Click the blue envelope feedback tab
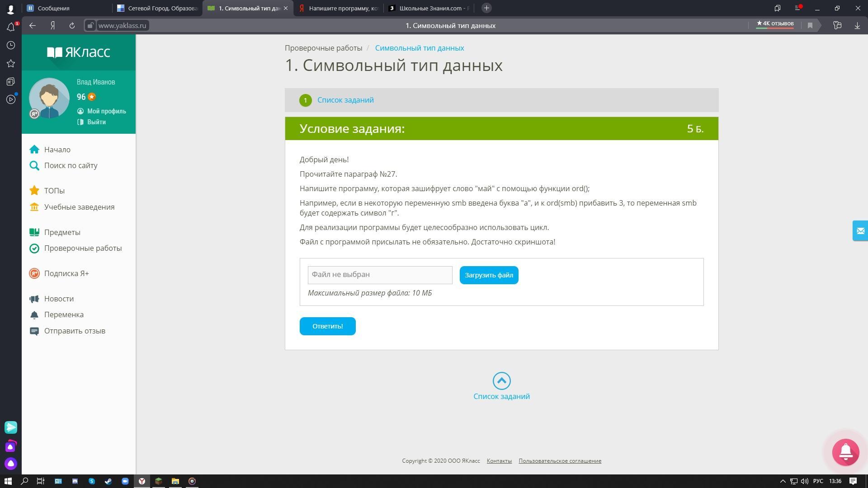 860,231
